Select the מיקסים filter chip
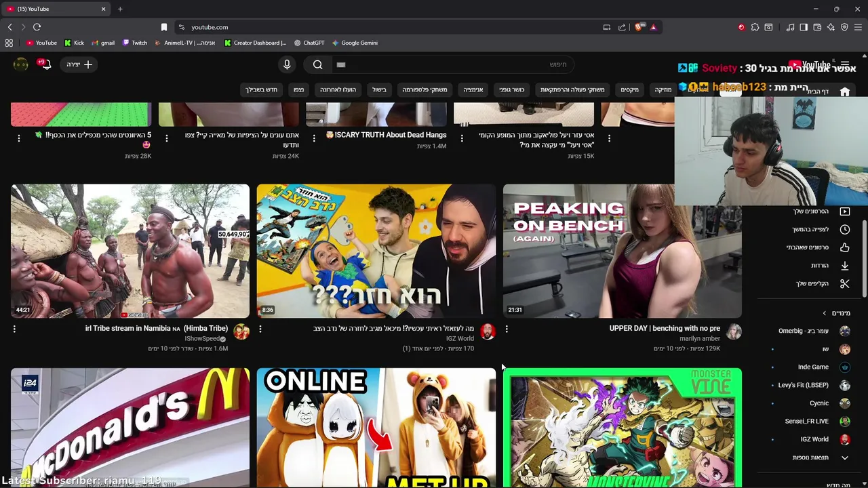868x488 pixels. point(630,89)
